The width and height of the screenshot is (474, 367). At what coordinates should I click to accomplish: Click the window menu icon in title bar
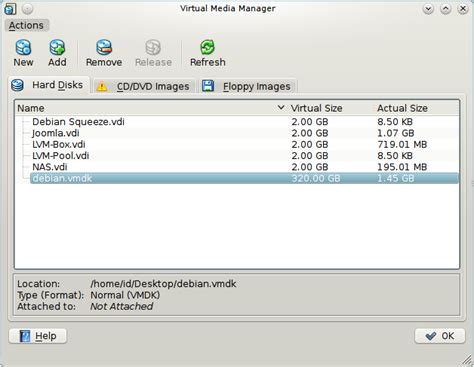coord(10,9)
